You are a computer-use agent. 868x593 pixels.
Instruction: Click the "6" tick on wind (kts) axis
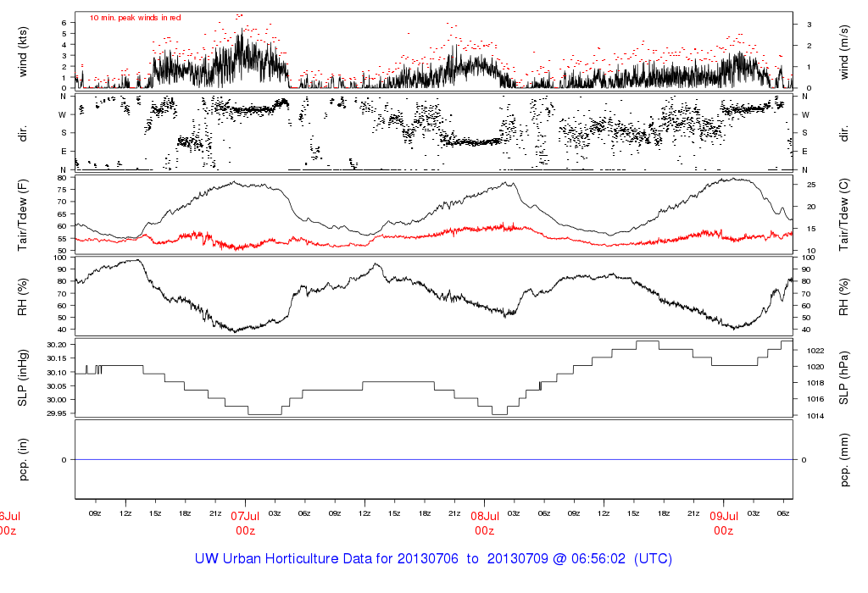pos(64,23)
